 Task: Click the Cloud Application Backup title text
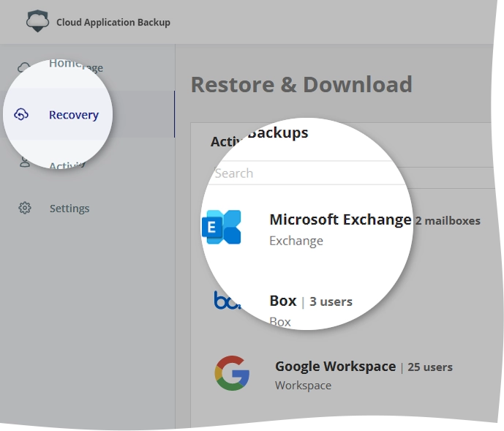(x=113, y=22)
